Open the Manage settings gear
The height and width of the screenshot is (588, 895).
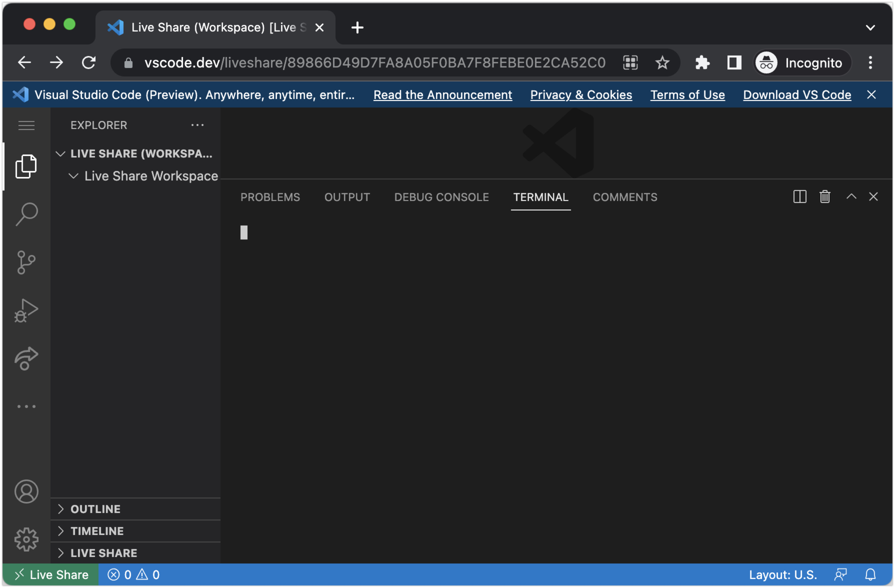tap(26, 540)
